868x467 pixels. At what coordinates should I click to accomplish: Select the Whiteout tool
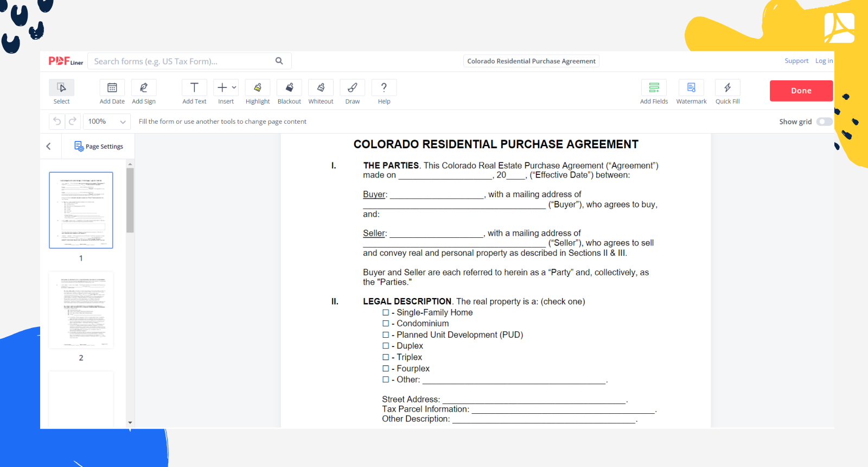click(x=321, y=87)
